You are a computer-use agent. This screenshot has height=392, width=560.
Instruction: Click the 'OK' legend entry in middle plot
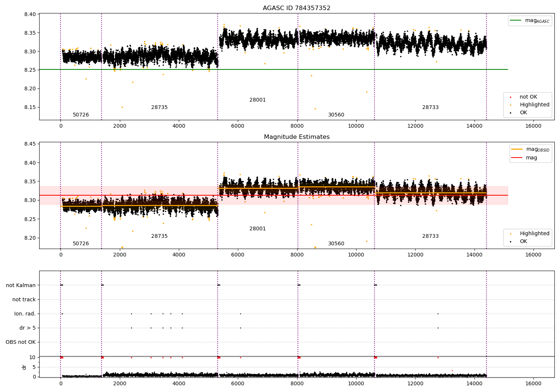coord(523,241)
